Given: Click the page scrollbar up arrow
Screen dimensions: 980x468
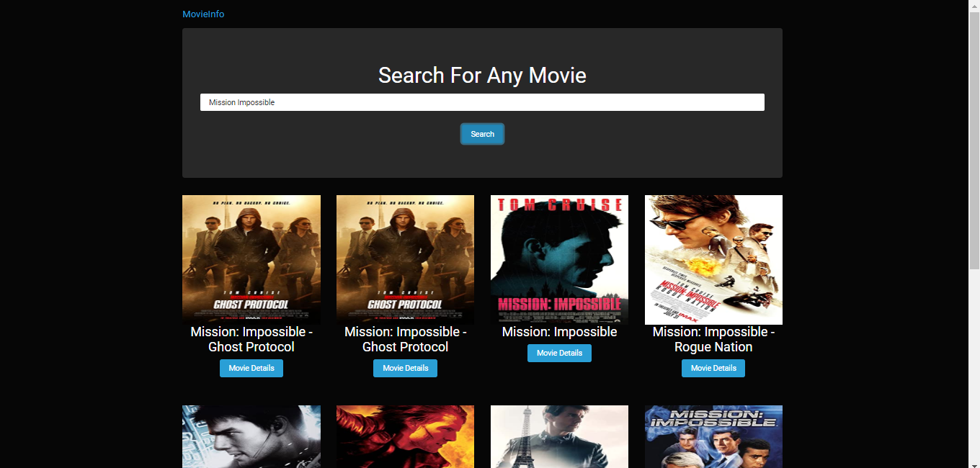Looking at the screenshot, I should pyautogui.click(x=974, y=5).
